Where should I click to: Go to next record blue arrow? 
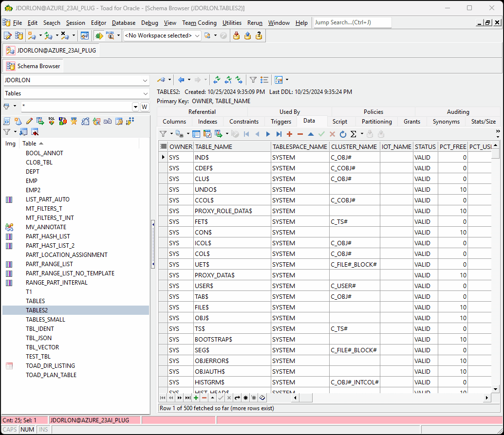268,134
